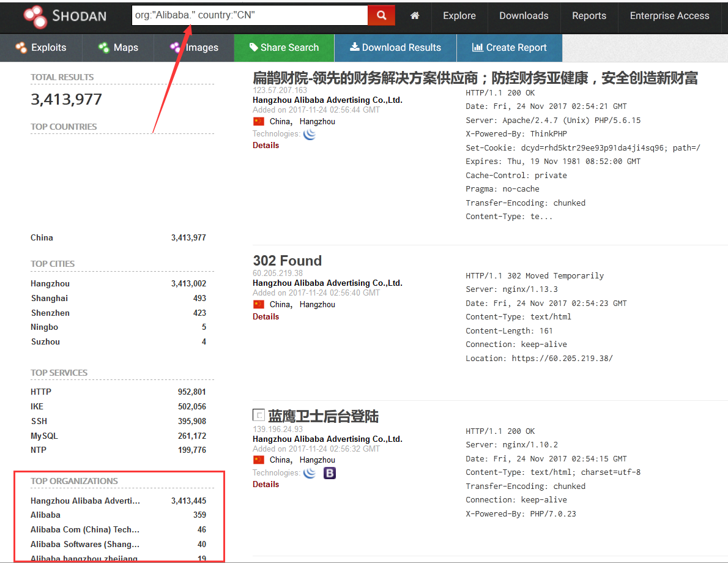This screenshot has height=563, width=728.
Task: Click the 'X-Powered-By: PHP/7.0.23' header line
Action: click(x=521, y=514)
